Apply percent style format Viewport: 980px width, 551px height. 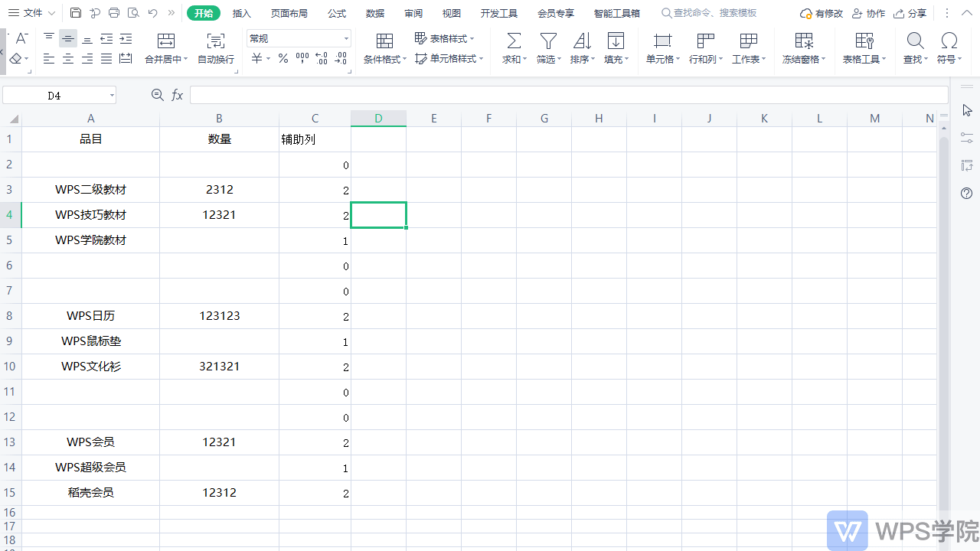[283, 59]
